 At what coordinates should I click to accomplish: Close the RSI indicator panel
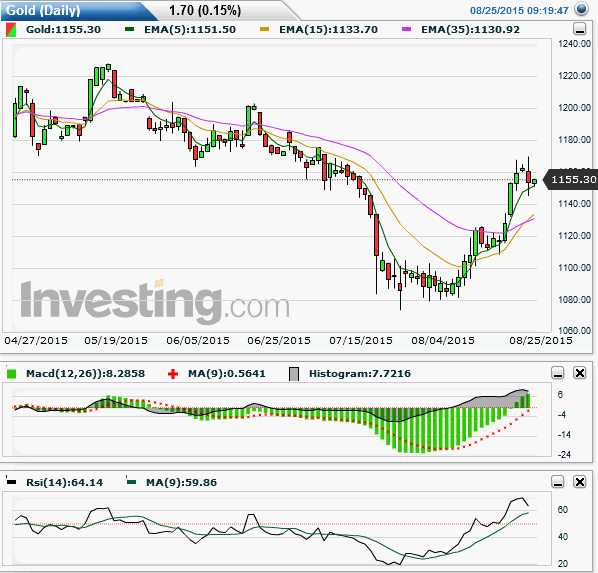pos(580,482)
